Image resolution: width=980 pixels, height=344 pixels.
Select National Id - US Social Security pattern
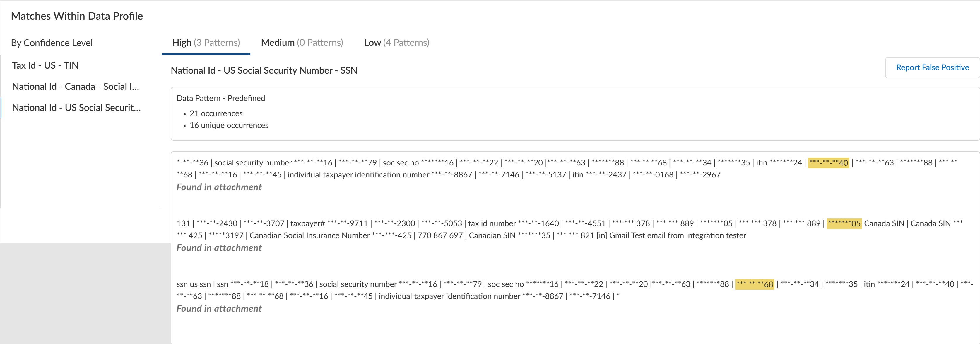pyautogui.click(x=76, y=108)
